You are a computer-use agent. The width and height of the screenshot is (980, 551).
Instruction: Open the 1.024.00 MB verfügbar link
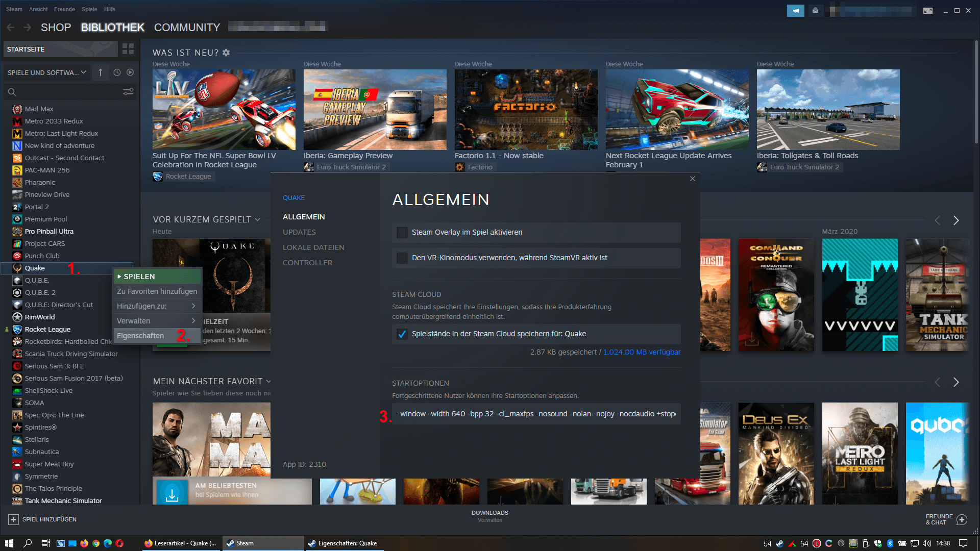pos(642,352)
